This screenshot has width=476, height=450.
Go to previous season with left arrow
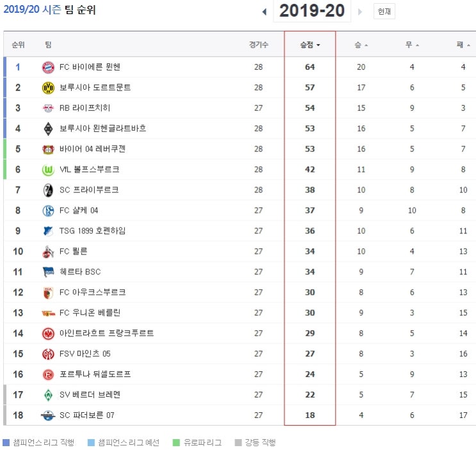coord(265,12)
